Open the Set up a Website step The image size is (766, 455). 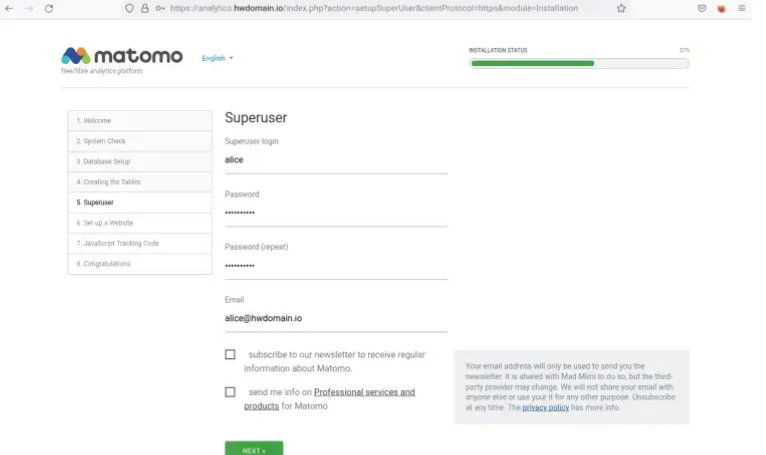[140, 223]
